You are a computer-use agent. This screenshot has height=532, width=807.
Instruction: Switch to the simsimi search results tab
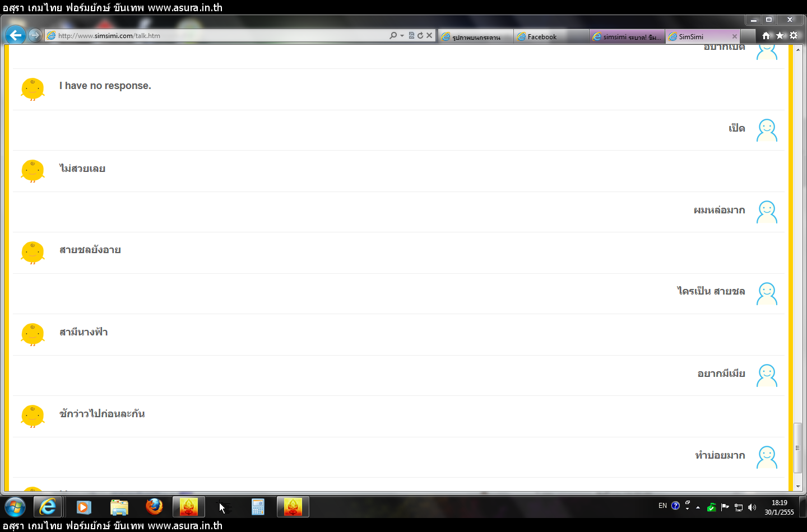627,37
